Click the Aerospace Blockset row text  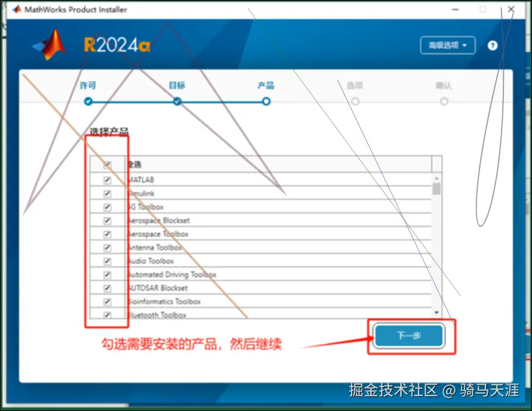158,220
